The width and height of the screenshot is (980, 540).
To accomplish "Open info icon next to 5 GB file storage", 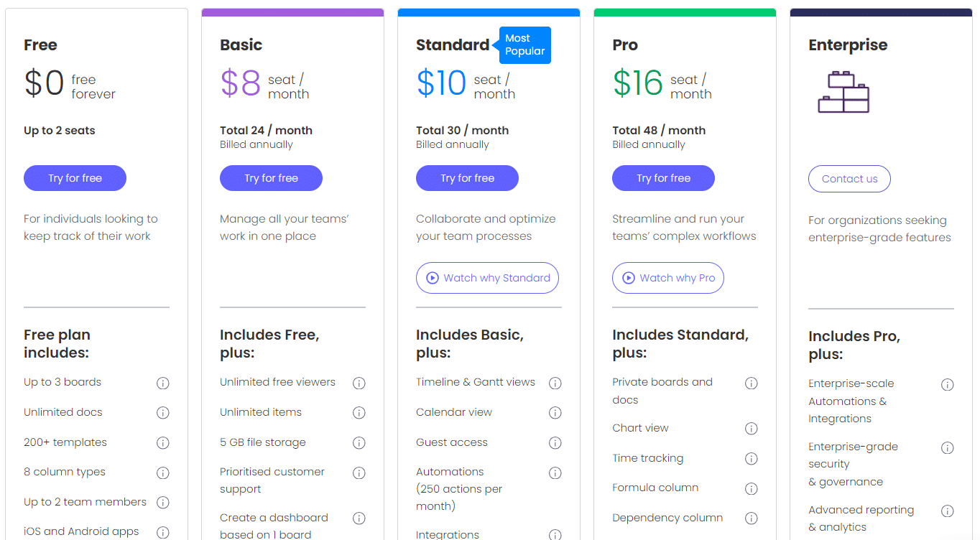I will tap(359, 443).
